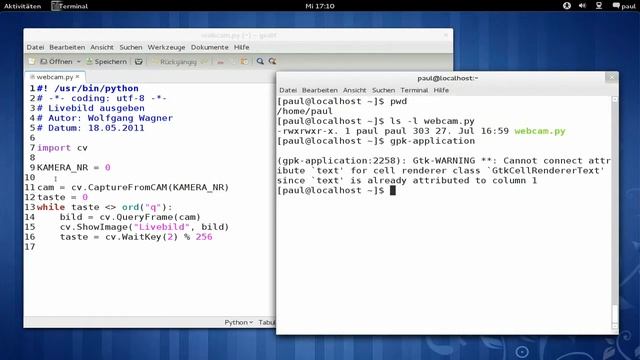640x360 pixels.
Task: Click the 'taste = cv.WaitKey(2) % 256' line
Action: 136,237
